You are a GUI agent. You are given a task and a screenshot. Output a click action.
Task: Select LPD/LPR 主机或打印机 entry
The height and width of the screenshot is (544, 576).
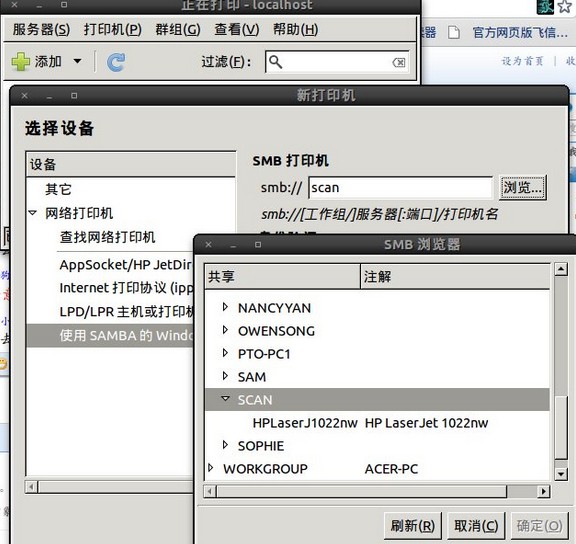pyautogui.click(x=126, y=311)
